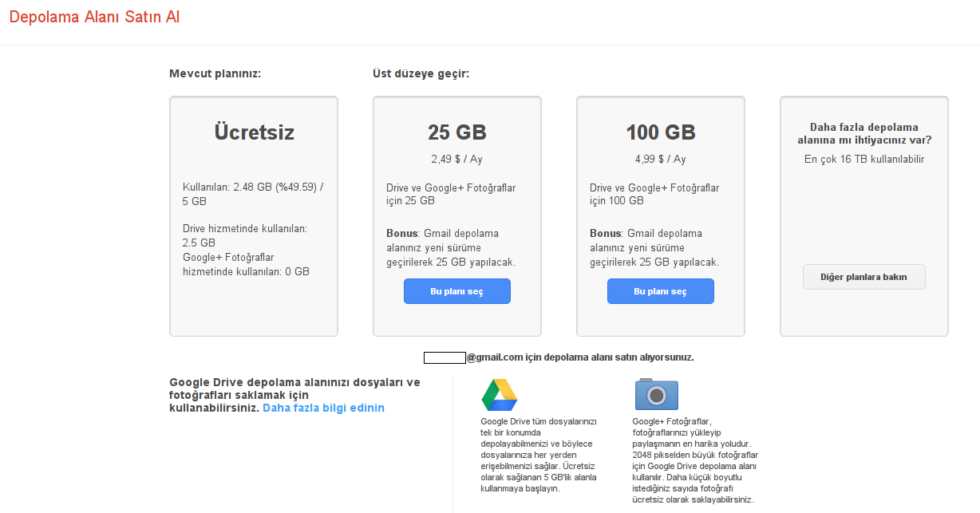The image size is (980, 513).
Task: Select the 25 GB plan button
Action: 457,291
